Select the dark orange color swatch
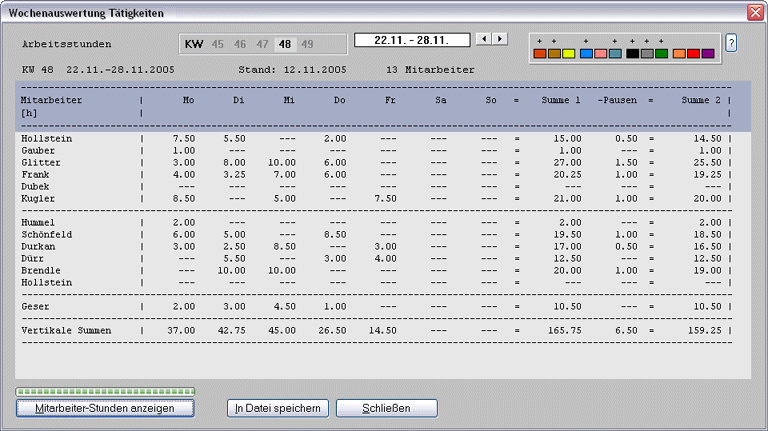Image resolution: width=768 pixels, height=431 pixels. pos(540,53)
